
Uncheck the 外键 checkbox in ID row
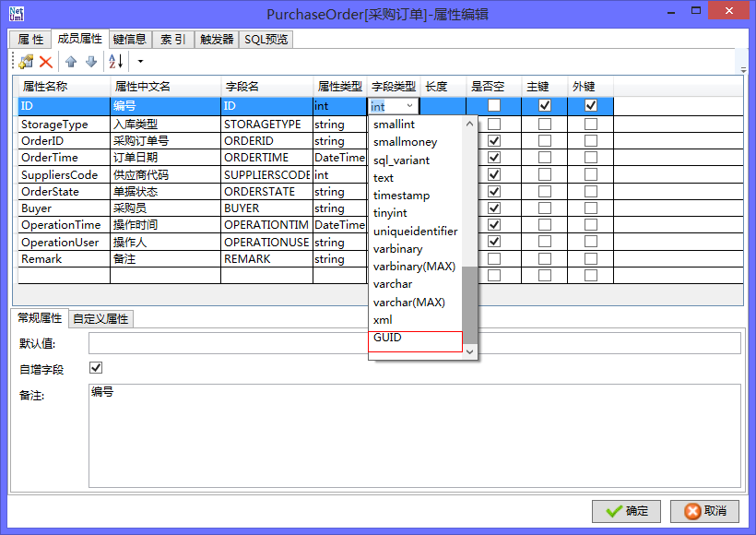pyautogui.click(x=590, y=106)
